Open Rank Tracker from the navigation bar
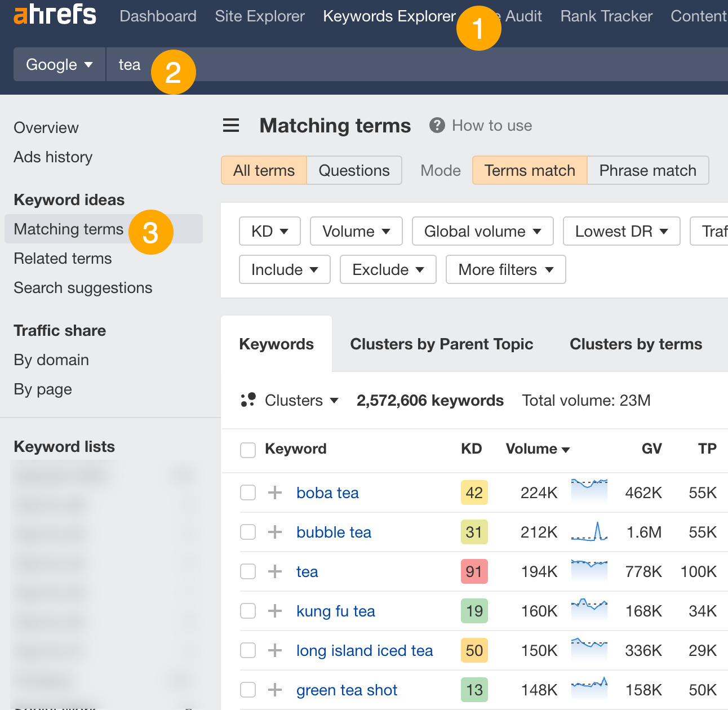 (x=606, y=16)
